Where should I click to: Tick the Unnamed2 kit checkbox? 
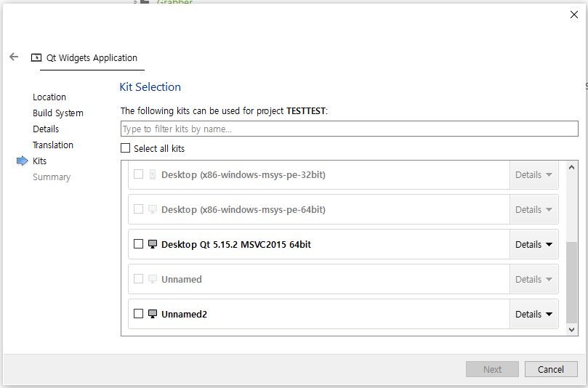(138, 315)
